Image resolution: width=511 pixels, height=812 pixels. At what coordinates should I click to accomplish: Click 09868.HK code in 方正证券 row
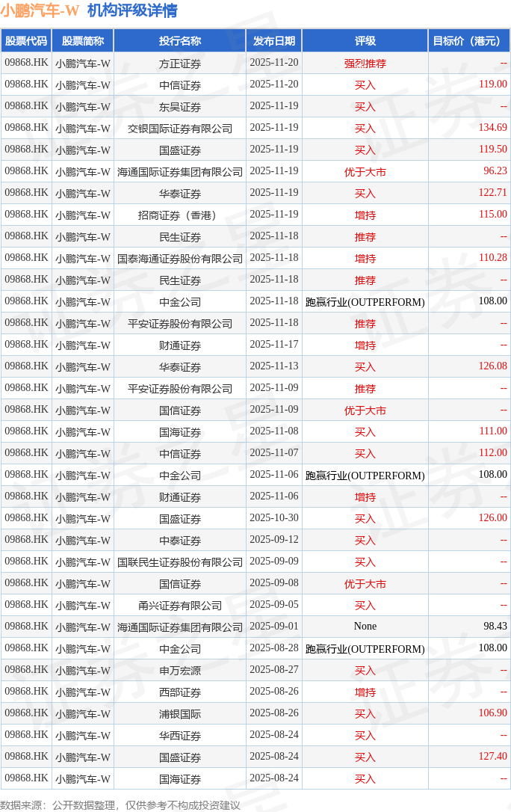coord(26,63)
